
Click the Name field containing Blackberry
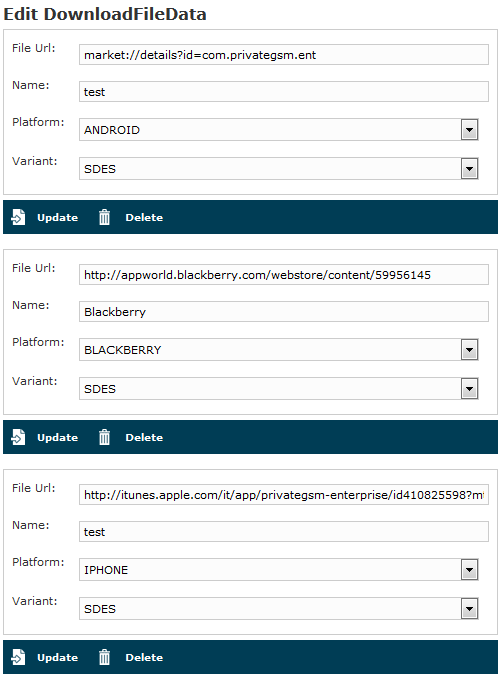pyautogui.click(x=284, y=311)
